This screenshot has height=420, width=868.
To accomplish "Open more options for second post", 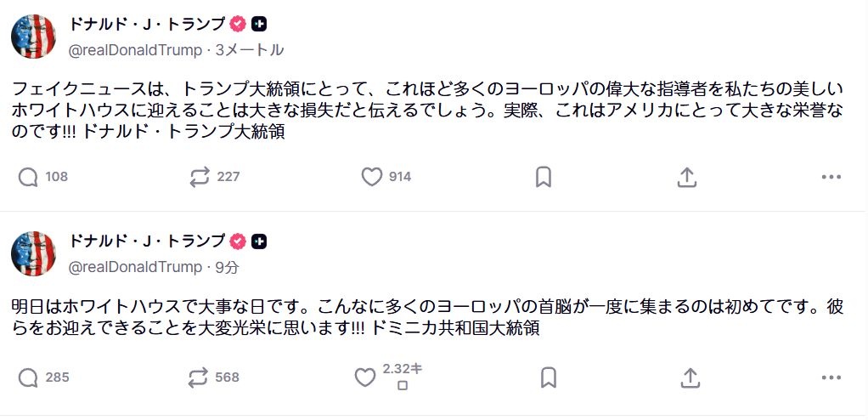I will [831, 377].
